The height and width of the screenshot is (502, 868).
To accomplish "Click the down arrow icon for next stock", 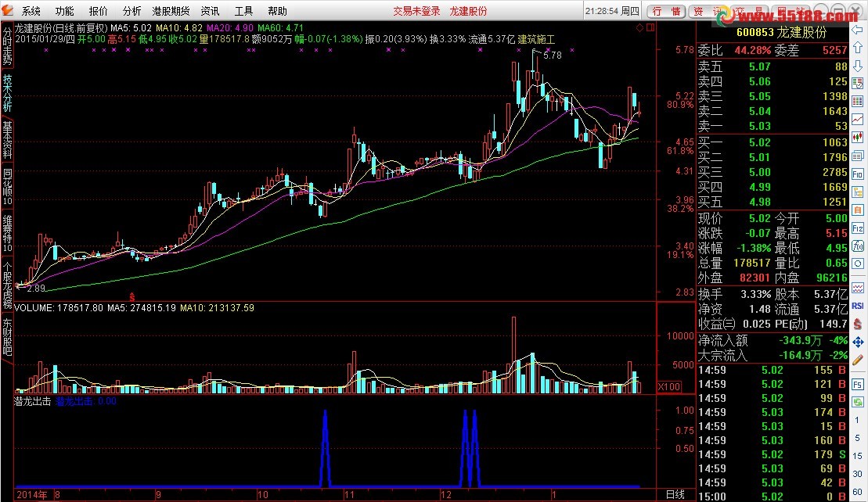I will click(858, 66).
